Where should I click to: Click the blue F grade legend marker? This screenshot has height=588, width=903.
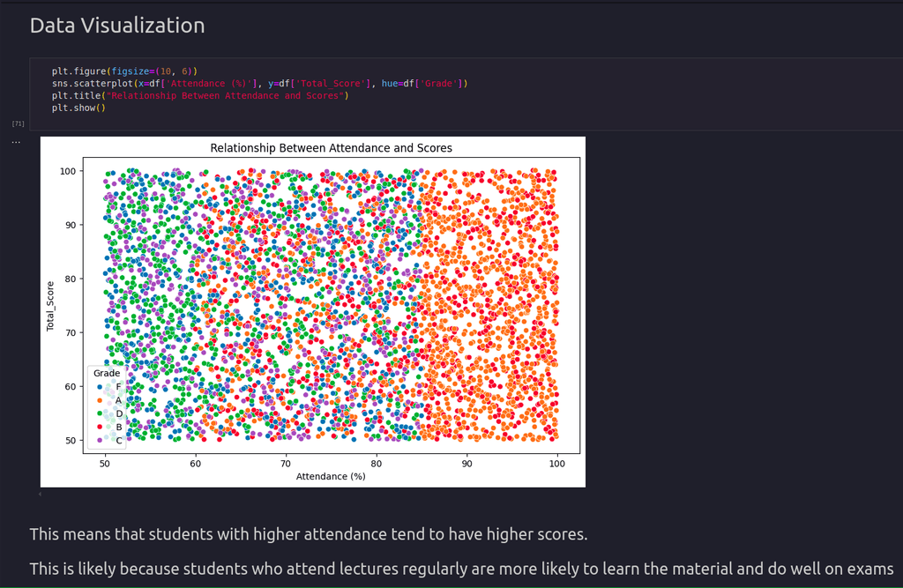100,387
